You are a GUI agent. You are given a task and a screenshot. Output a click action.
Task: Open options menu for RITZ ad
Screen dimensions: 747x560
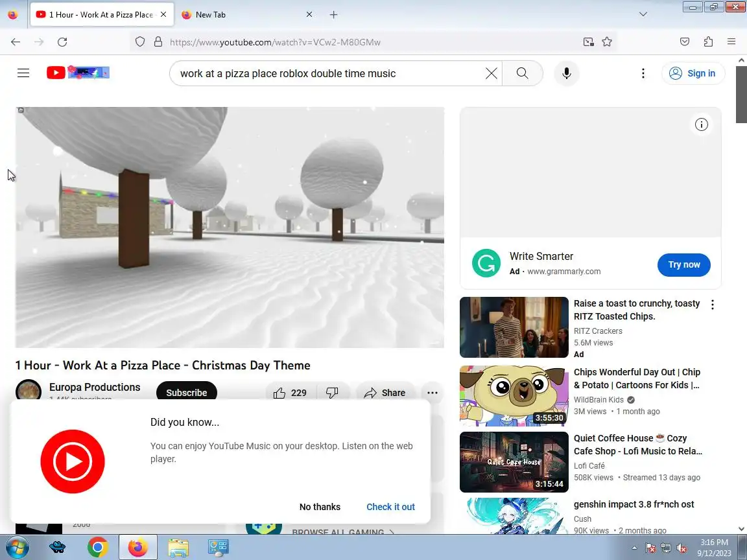click(712, 305)
